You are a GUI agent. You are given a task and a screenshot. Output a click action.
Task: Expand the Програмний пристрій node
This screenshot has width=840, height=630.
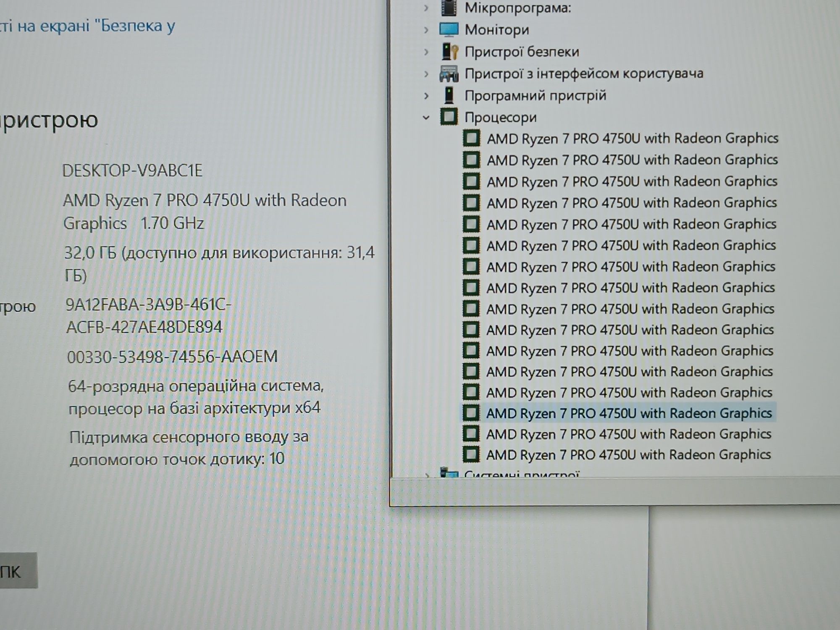point(426,96)
